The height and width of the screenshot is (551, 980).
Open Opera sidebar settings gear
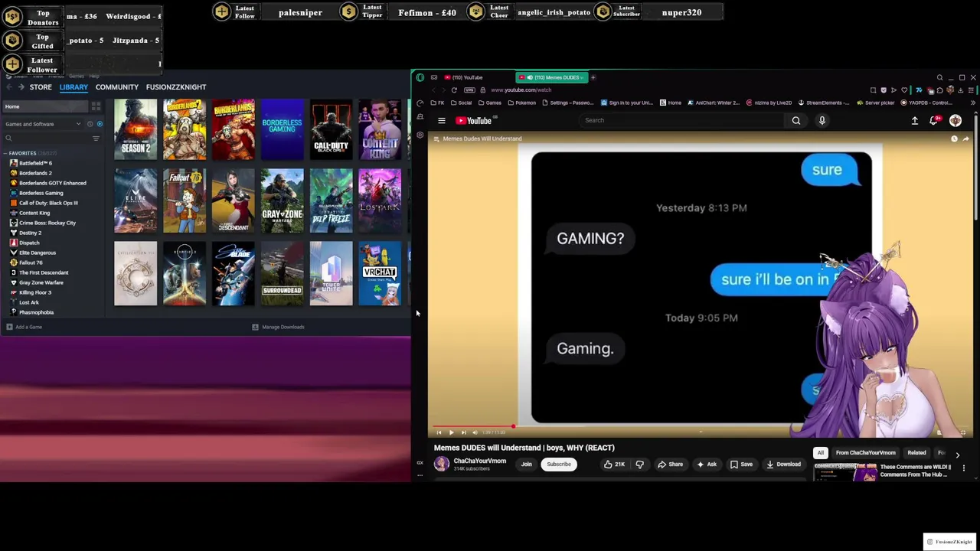(420, 135)
